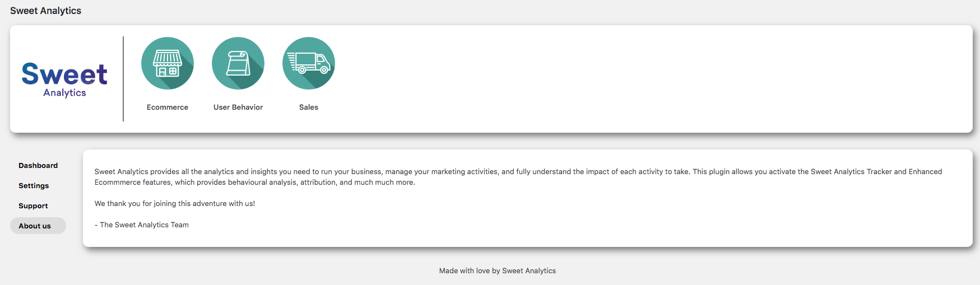Click the vertical divider beside the logo
The width and height of the screenshot is (980, 285).
(123, 79)
